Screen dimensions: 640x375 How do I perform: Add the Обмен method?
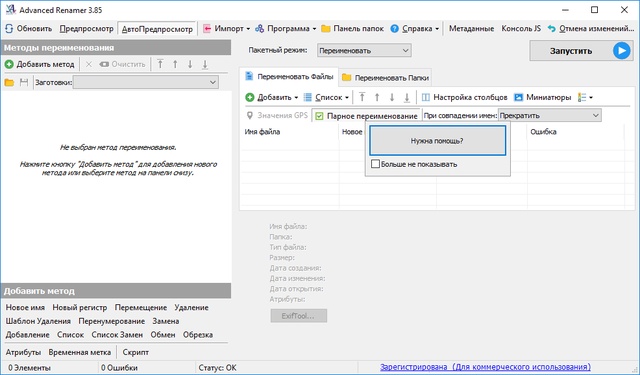click(163, 335)
